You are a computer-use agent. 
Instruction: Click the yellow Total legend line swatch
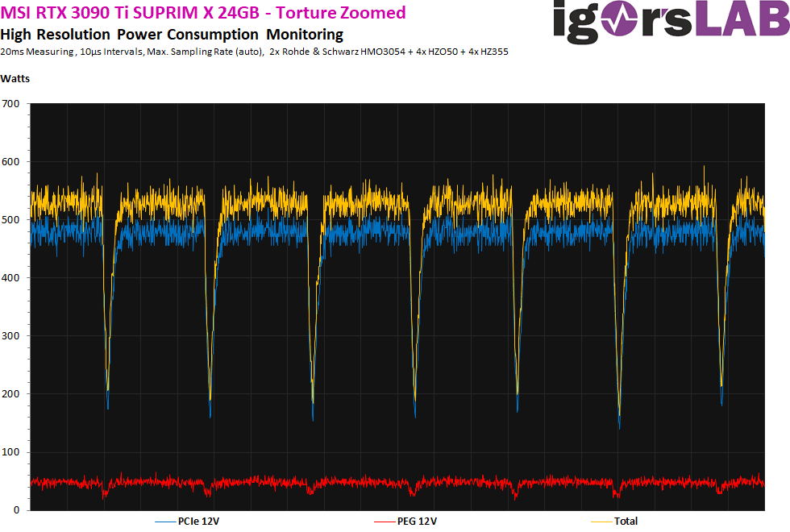pyautogui.click(x=601, y=522)
